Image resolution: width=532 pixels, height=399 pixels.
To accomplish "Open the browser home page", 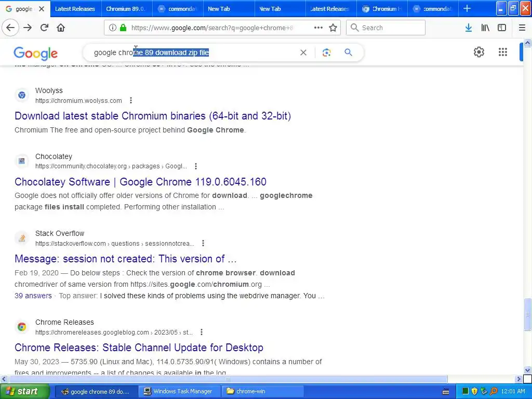I will (61, 28).
